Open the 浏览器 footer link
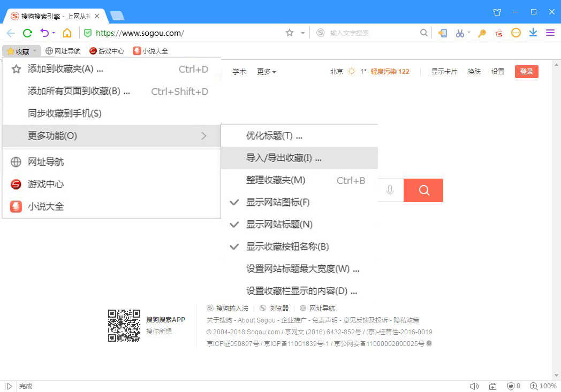The height and width of the screenshot is (392, 561). 274,308
